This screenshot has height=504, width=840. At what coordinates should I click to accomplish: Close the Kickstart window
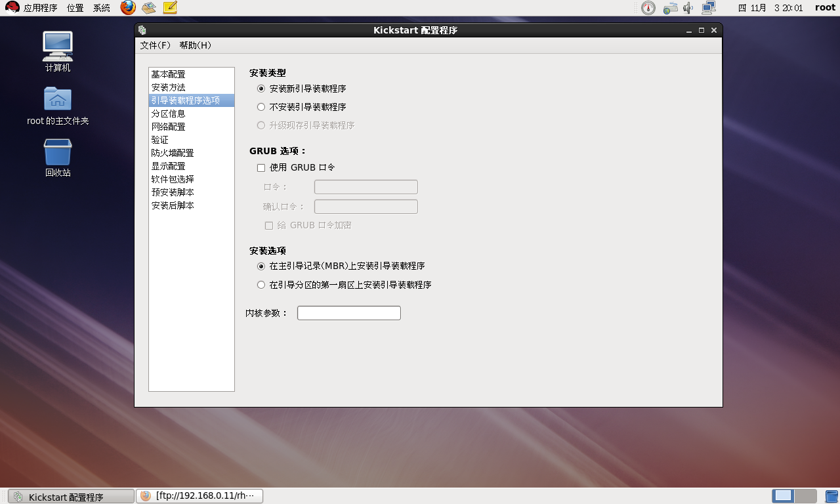coord(714,30)
